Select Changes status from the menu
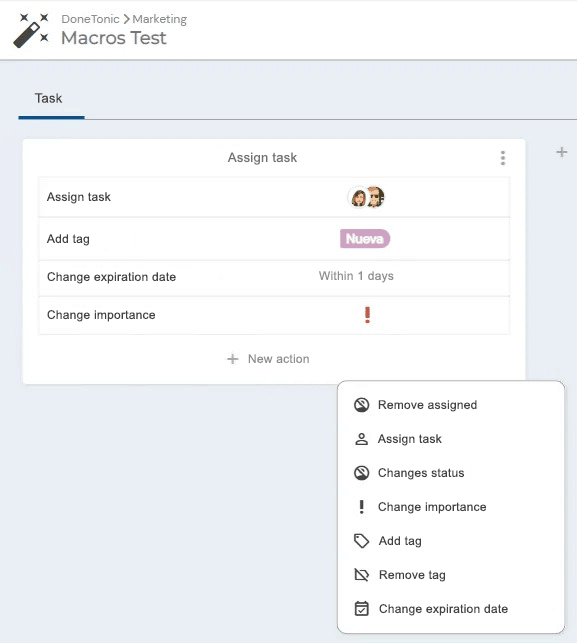The width and height of the screenshot is (577, 643). (421, 473)
